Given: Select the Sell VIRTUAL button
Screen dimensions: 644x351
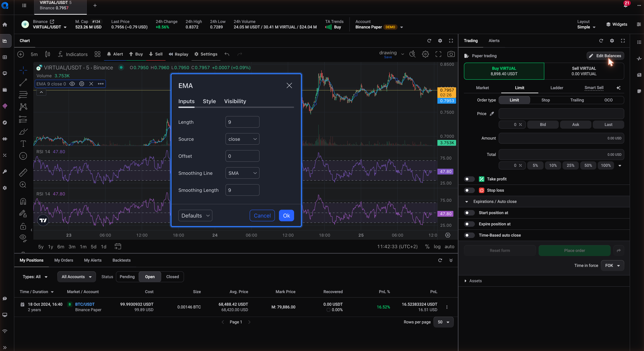Looking at the screenshot, I should tap(584, 71).
